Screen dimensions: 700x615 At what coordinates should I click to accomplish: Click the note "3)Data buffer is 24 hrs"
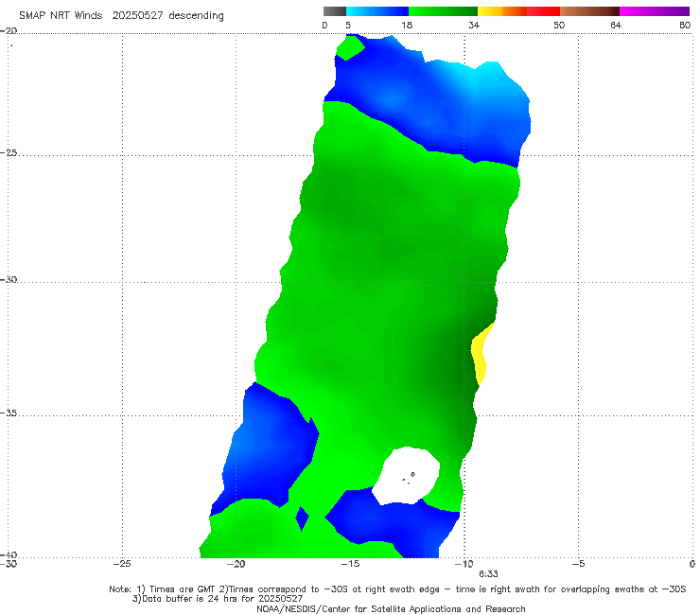[218, 599]
